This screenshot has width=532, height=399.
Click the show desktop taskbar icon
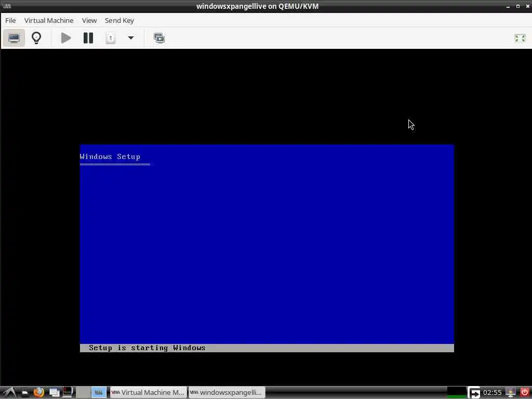(x=54, y=393)
